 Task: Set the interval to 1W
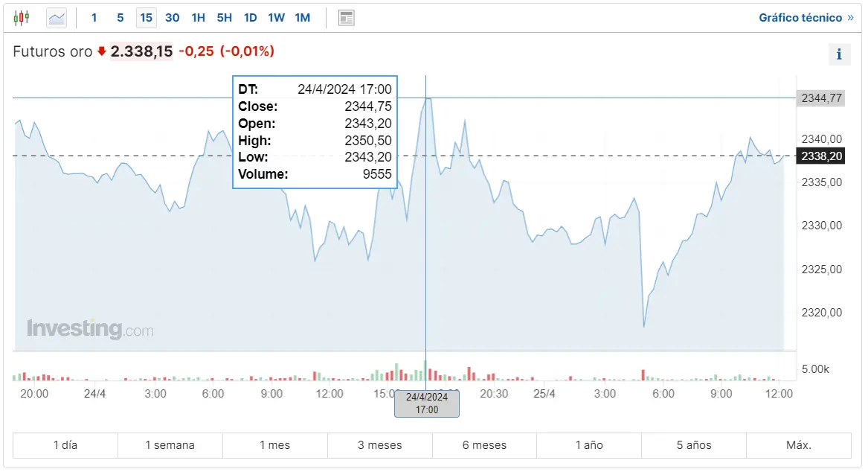click(x=276, y=17)
